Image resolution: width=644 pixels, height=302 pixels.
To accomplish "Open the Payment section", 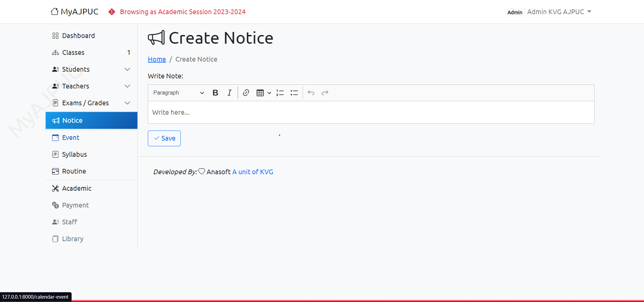I will pyautogui.click(x=91, y=205).
